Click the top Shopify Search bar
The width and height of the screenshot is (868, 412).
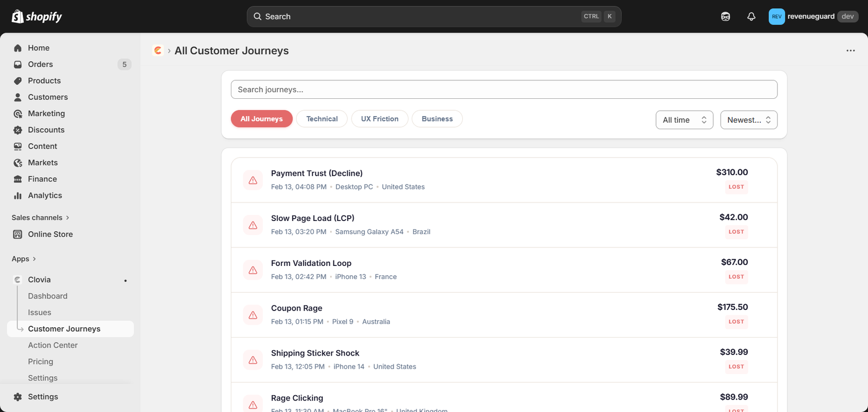tap(434, 16)
